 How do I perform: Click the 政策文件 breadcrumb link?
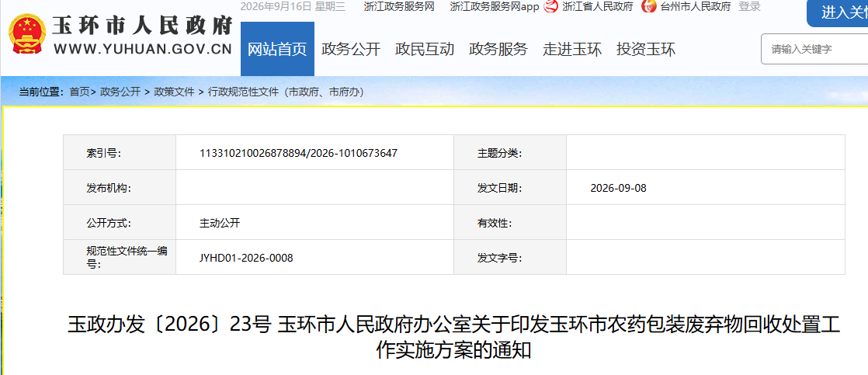[x=174, y=92]
